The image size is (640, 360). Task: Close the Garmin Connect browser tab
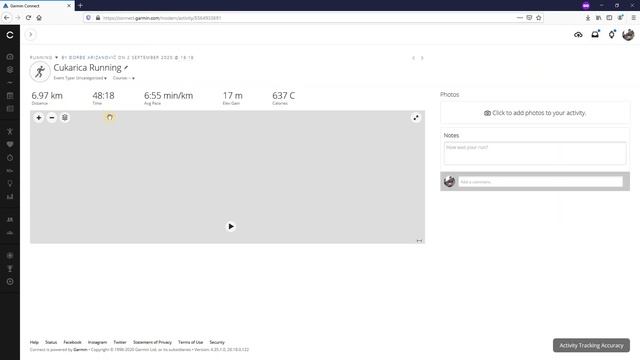(x=69, y=6)
